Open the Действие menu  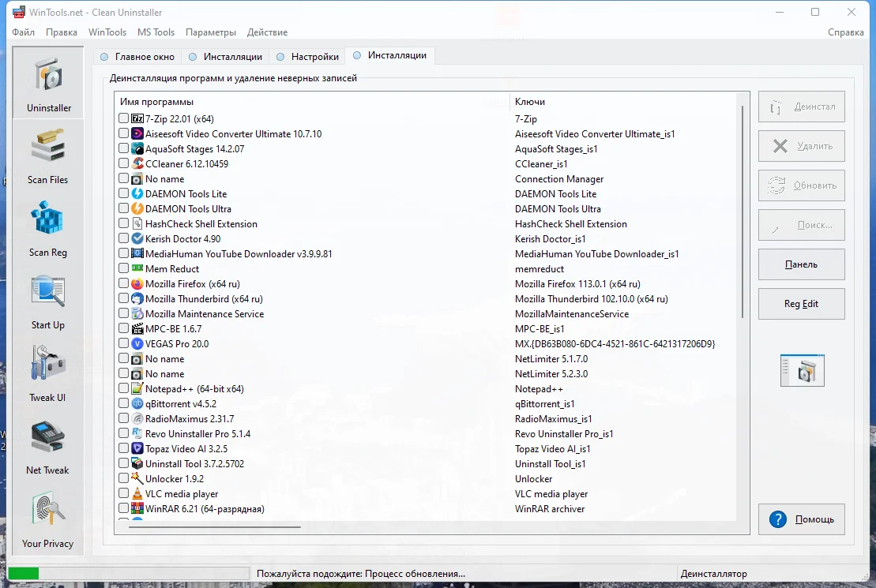point(267,32)
